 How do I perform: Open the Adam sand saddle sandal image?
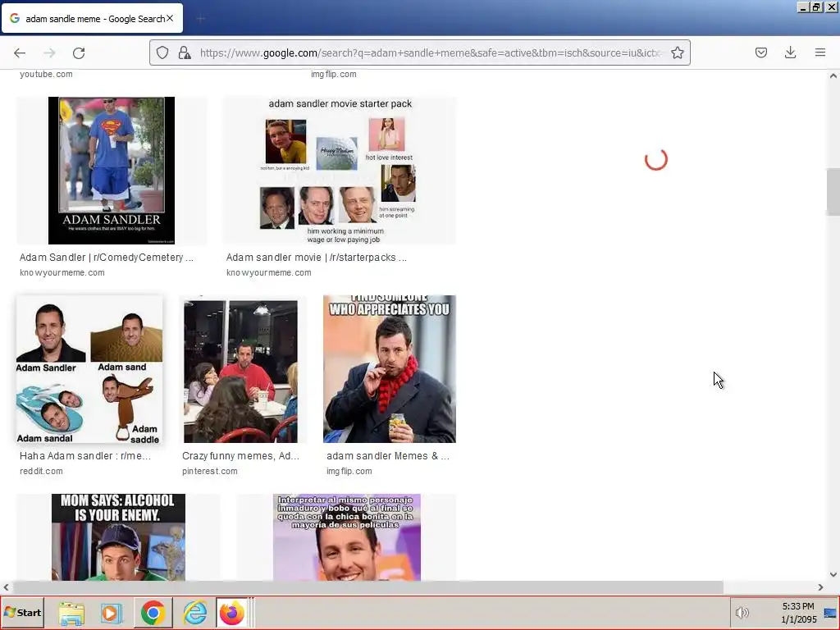[x=89, y=369]
